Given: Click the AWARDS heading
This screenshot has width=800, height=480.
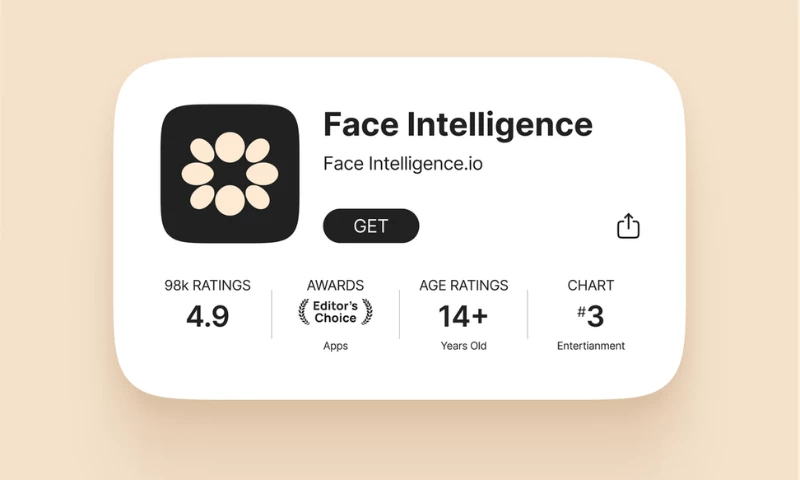Looking at the screenshot, I should pos(335,285).
